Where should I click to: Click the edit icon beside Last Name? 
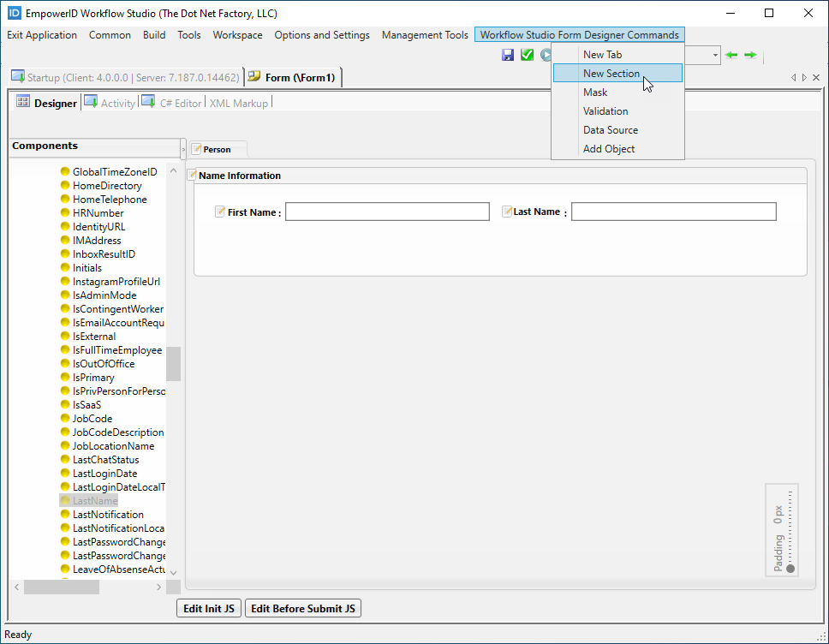[507, 212]
